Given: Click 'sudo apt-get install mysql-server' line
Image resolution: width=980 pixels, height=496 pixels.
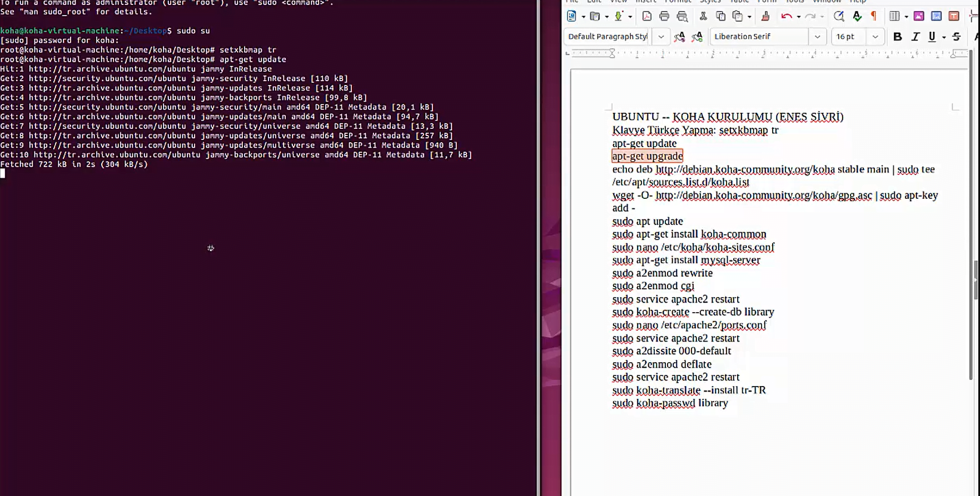Looking at the screenshot, I should click(686, 260).
